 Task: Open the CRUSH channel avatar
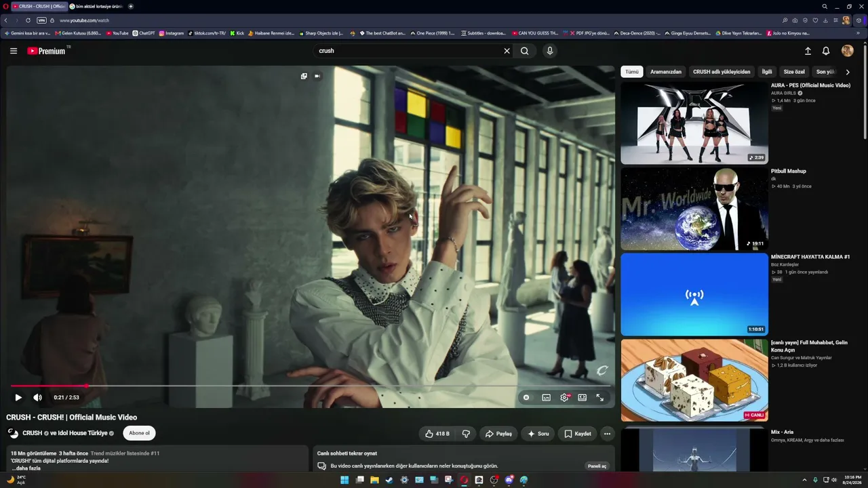13,433
